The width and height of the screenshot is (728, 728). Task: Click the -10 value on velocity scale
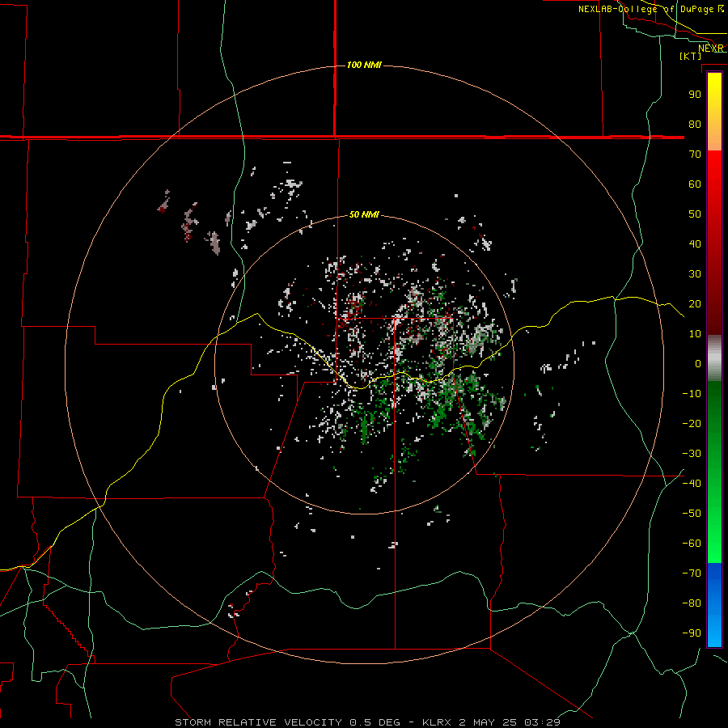(x=692, y=394)
